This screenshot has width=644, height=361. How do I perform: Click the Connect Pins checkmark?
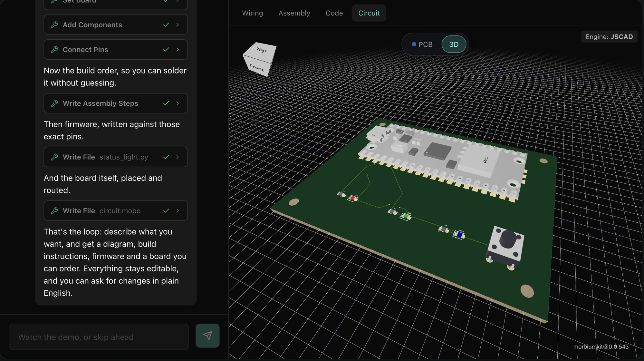pos(166,50)
